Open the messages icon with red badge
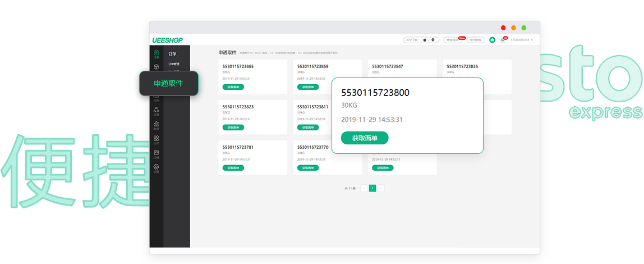 (503, 40)
